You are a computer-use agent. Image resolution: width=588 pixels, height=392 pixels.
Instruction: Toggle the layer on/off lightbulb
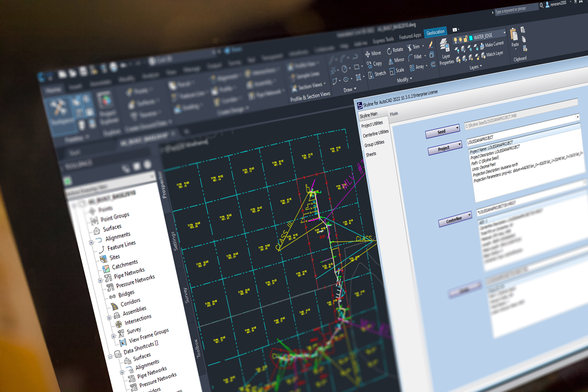click(455, 39)
